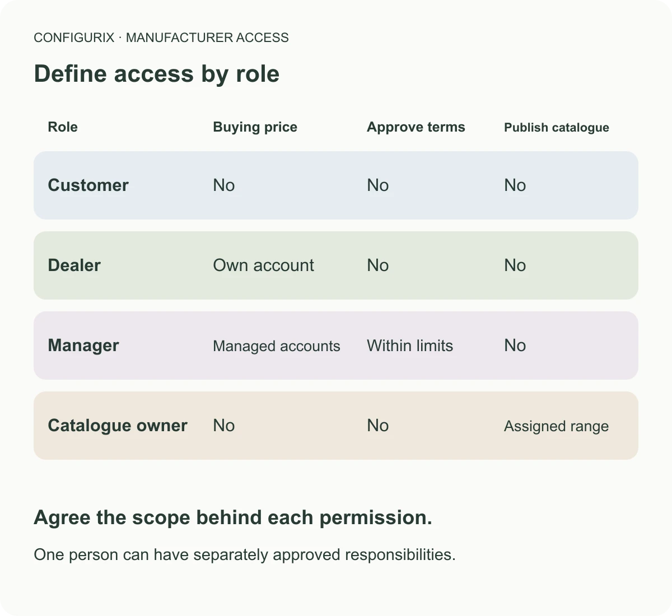Select the Customer role row
The height and width of the screenshot is (616, 672).
tap(336, 185)
